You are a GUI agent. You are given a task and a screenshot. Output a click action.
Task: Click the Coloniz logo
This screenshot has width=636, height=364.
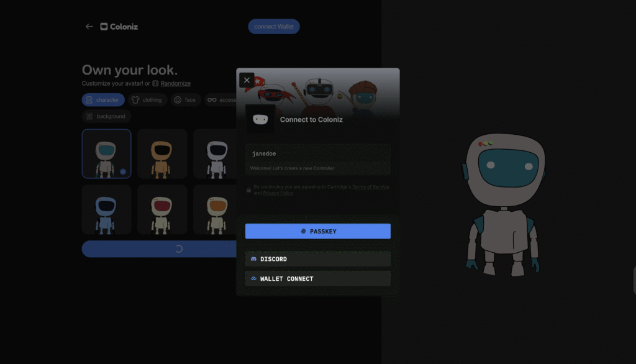click(119, 27)
